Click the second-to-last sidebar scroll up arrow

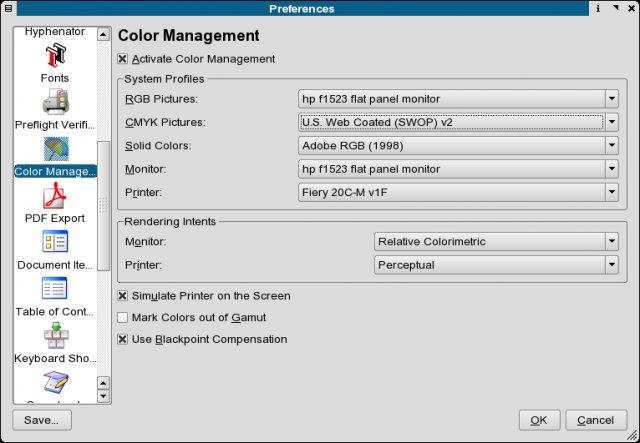click(103, 383)
